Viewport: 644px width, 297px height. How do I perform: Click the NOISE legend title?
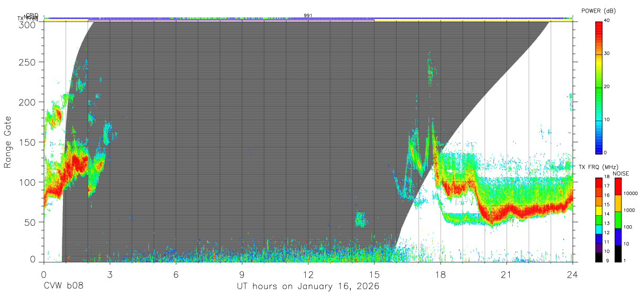coord(620,173)
